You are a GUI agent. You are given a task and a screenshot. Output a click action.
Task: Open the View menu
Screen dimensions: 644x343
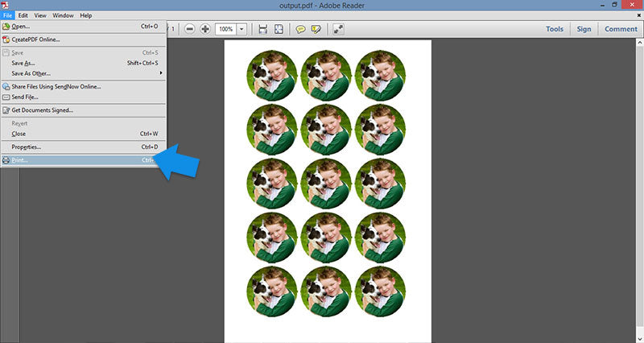(42, 15)
